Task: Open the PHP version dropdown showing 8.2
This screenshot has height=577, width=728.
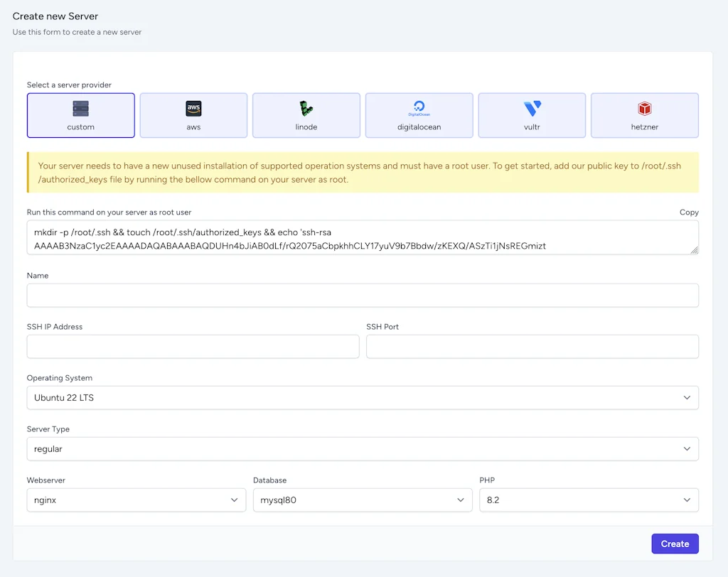Action: coord(589,500)
